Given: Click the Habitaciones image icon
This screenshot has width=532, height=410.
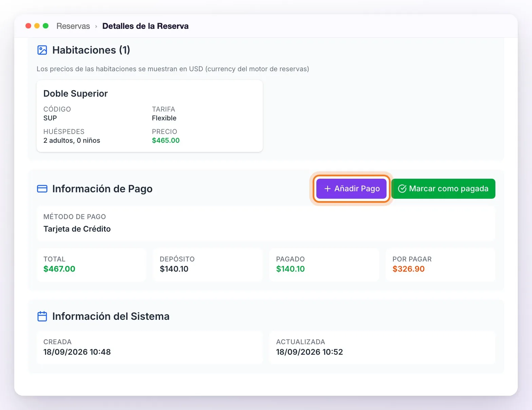Looking at the screenshot, I should [42, 50].
